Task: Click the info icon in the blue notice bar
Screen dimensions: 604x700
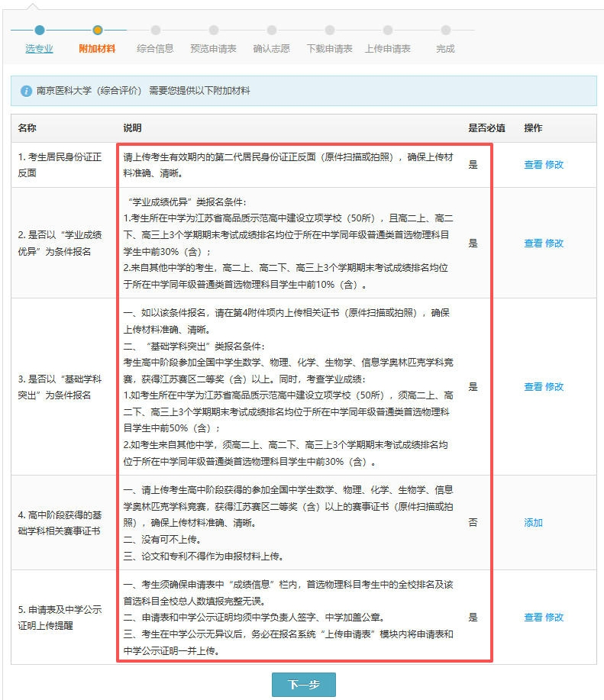Action: [27, 91]
